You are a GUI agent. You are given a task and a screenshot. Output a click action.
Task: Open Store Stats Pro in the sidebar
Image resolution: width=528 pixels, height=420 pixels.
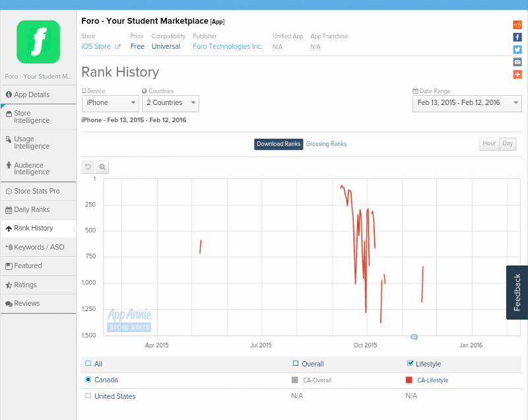[38, 192]
